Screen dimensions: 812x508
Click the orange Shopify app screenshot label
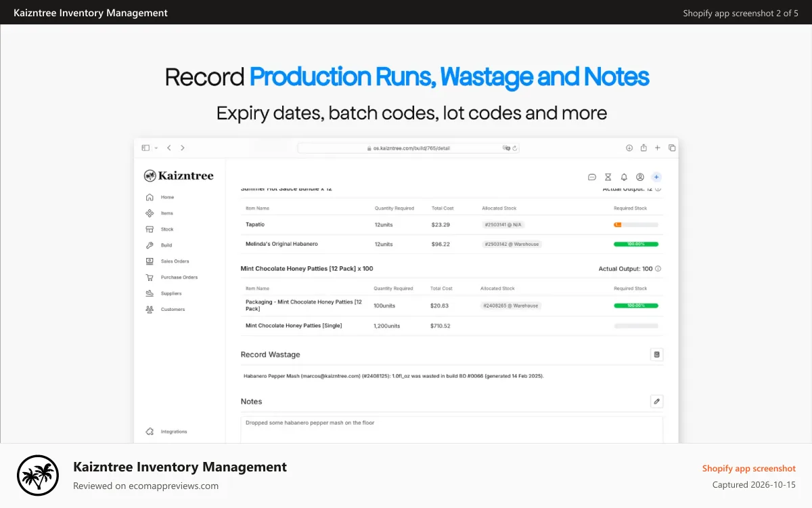[749, 468]
